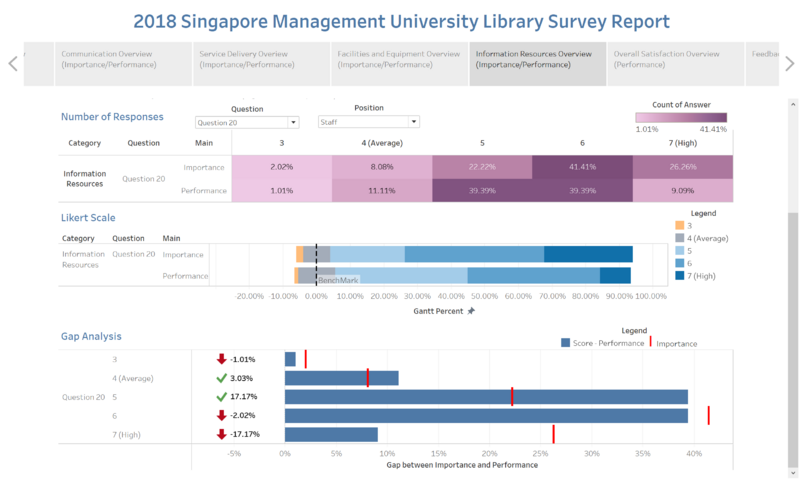Open Service Delivery Overview tab
Image resolution: width=800 pixels, height=481 pixels.
pos(261,64)
